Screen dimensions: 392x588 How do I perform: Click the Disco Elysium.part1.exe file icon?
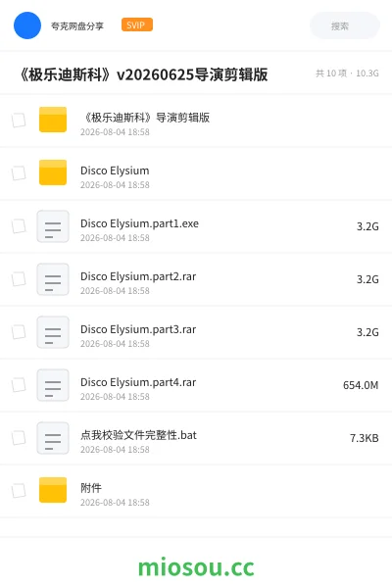pos(53,226)
